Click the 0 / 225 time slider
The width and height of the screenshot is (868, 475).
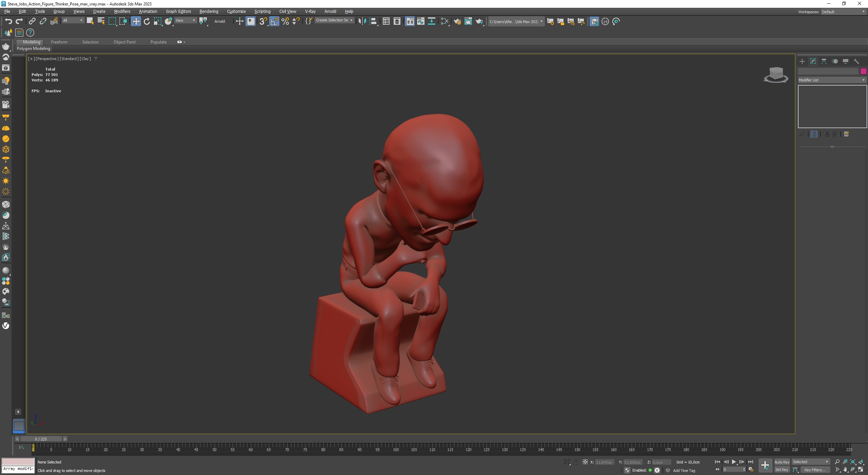pos(41,439)
